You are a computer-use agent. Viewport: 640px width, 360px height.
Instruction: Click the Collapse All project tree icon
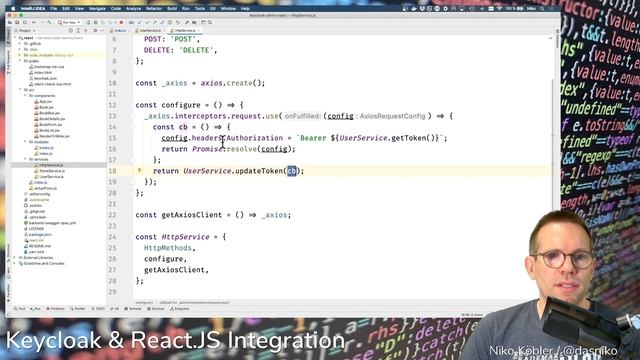pyautogui.click(x=86, y=31)
